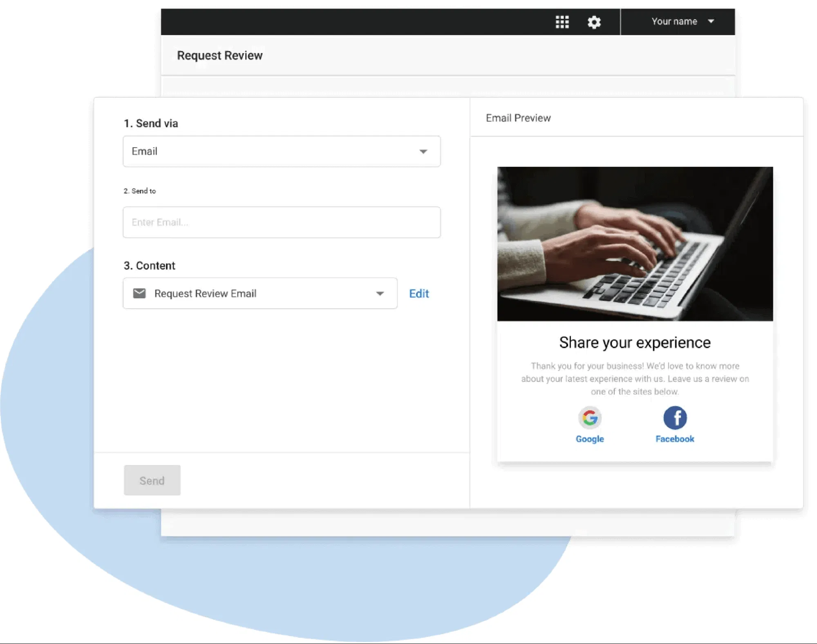Viewport: 817px width, 644px height.
Task: Click Share your experience heading
Action: coord(635,342)
